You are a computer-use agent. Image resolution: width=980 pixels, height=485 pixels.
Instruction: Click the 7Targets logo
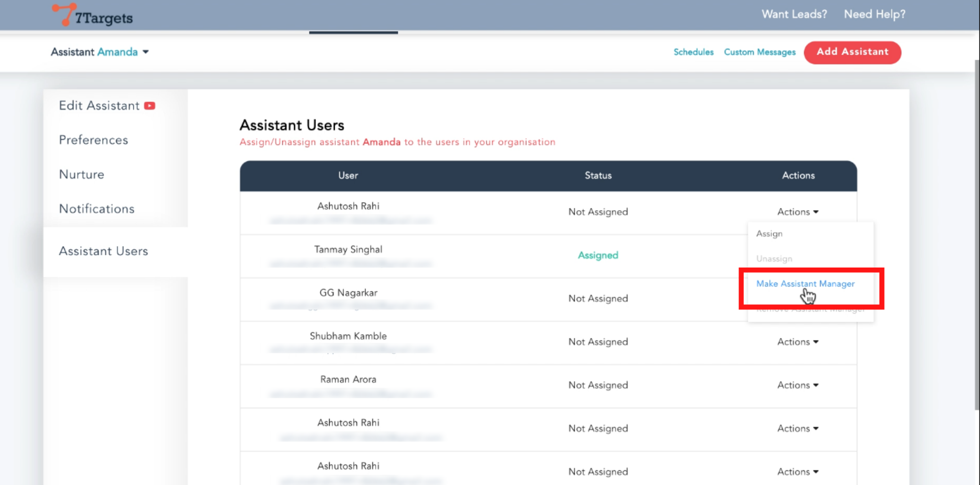[x=93, y=15]
